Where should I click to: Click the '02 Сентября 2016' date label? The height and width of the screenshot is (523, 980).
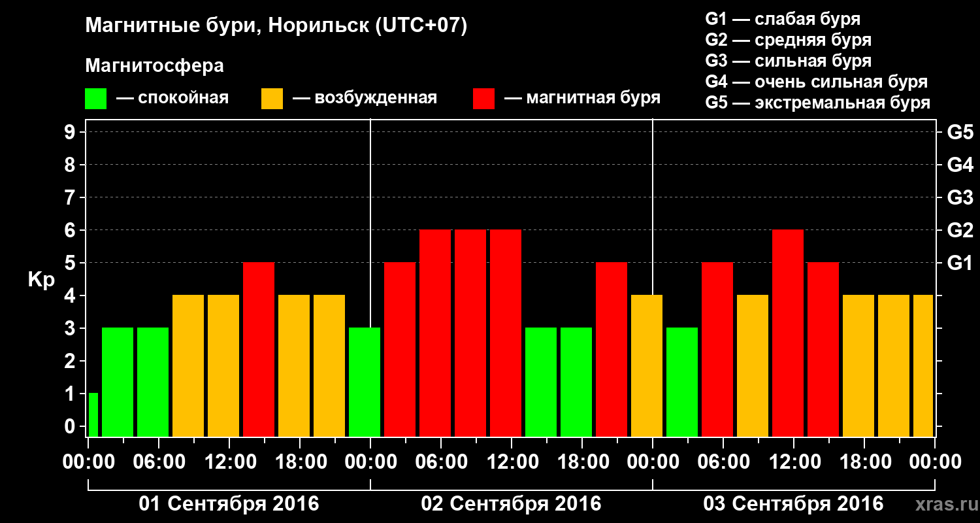coord(512,504)
